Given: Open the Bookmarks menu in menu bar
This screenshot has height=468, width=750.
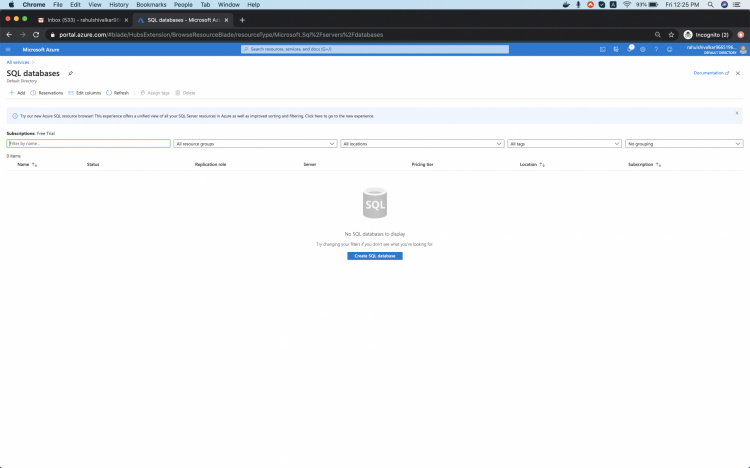Looking at the screenshot, I should [151, 4].
